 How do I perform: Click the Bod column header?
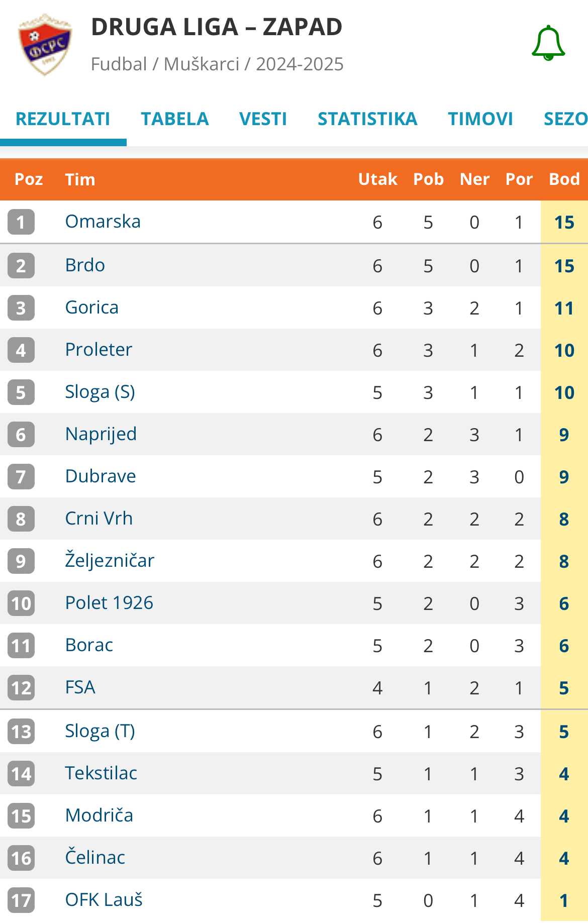point(564,179)
